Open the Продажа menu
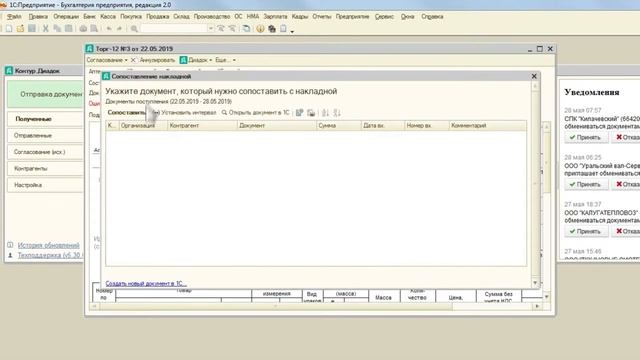Viewport: 640px width, 360px height. tap(158, 17)
